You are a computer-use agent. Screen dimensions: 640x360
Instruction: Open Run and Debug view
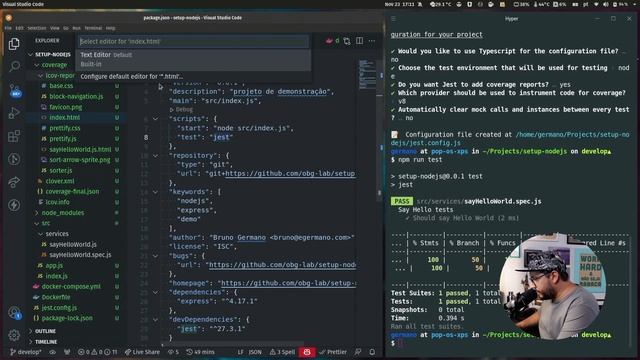[14, 113]
